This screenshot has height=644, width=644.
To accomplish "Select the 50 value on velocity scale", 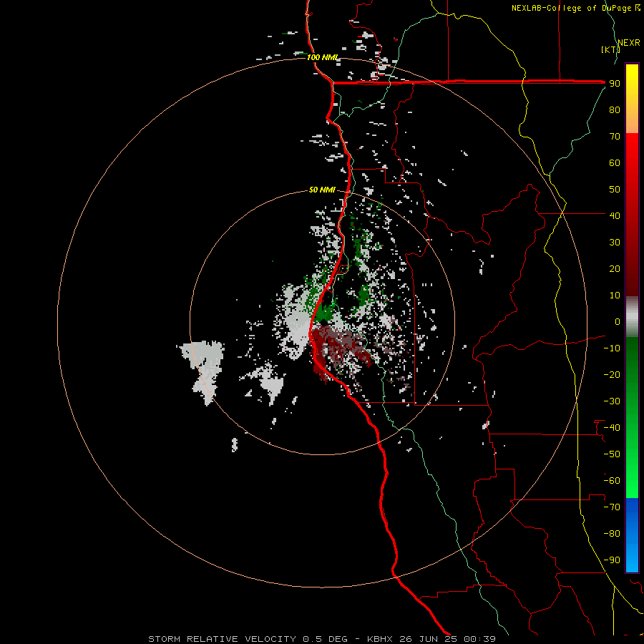I will [615, 190].
